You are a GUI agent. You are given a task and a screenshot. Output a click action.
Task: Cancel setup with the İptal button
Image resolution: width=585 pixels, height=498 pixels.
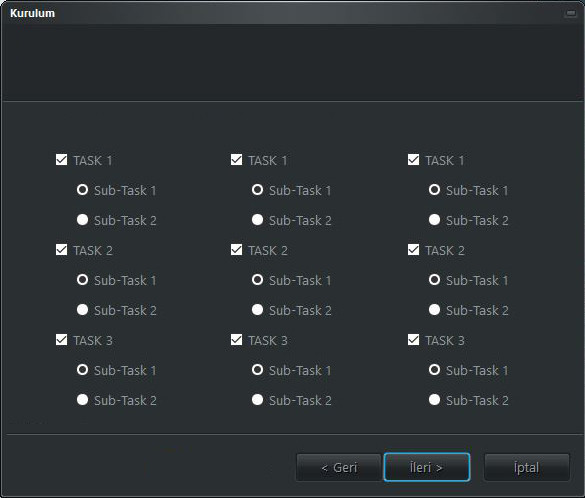527,467
